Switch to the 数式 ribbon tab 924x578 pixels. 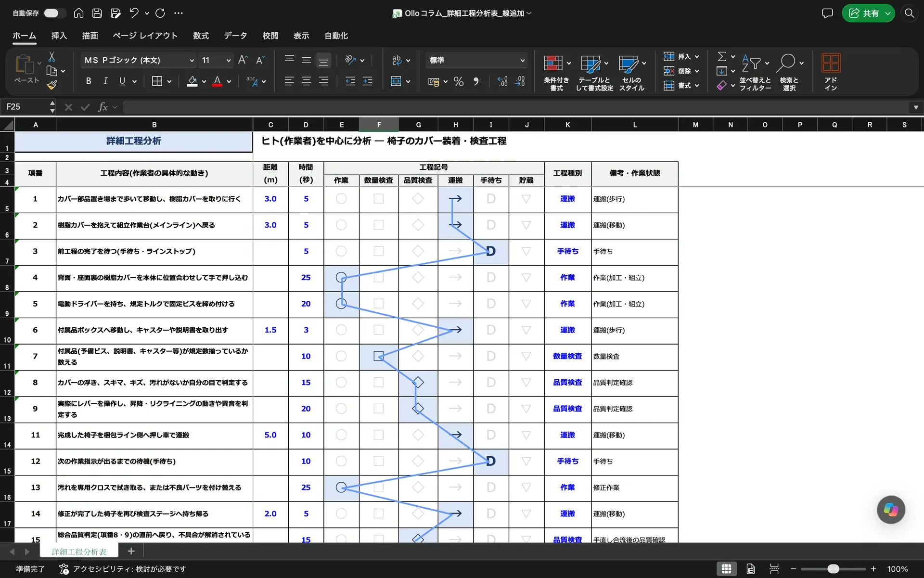click(201, 36)
